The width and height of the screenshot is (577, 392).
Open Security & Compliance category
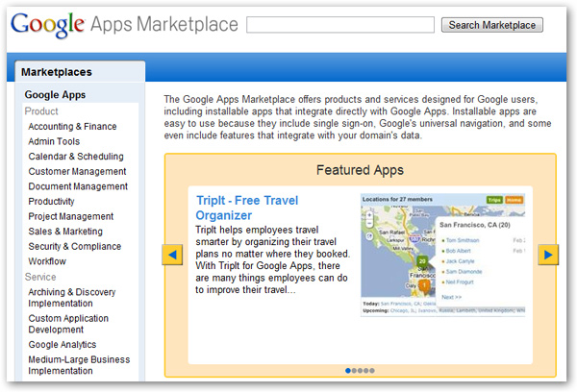coord(75,246)
